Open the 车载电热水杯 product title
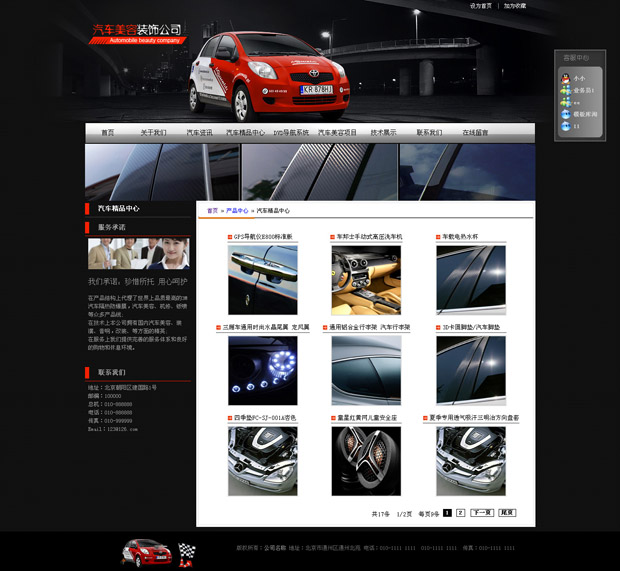Image resolution: width=620 pixels, height=571 pixels. [460, 237]
